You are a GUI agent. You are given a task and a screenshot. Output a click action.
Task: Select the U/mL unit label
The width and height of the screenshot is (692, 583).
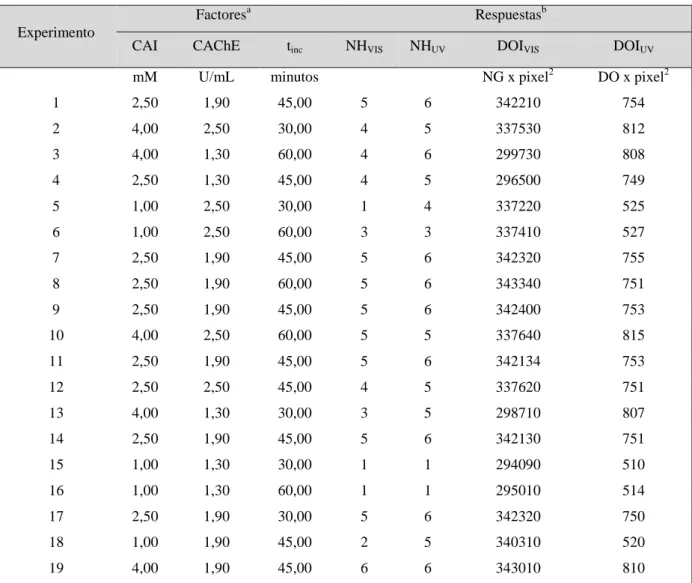(216, 77)
